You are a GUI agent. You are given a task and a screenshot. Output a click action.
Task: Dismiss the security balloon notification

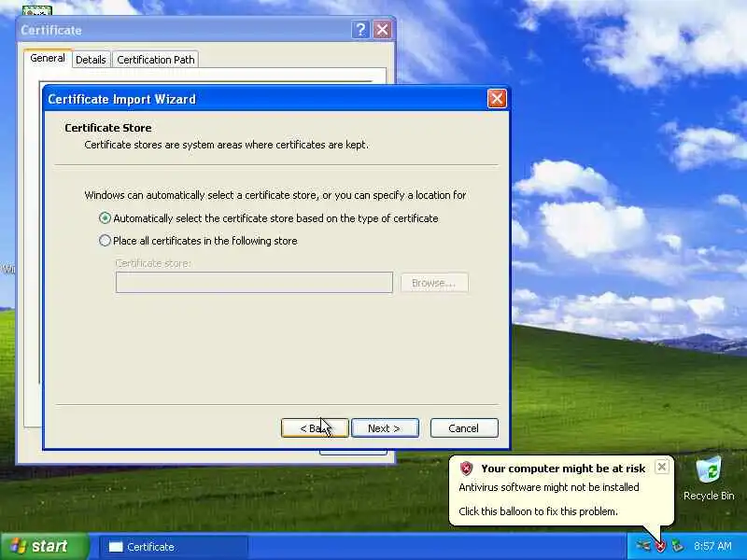click(x=661, y=468)
